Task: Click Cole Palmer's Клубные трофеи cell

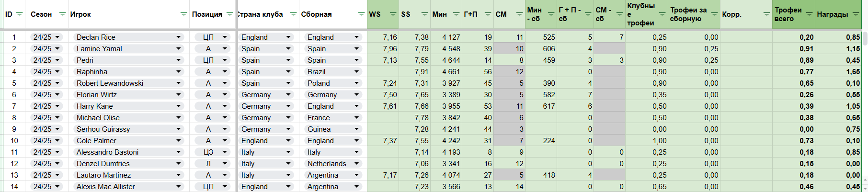Action: (x=647, y=141)
